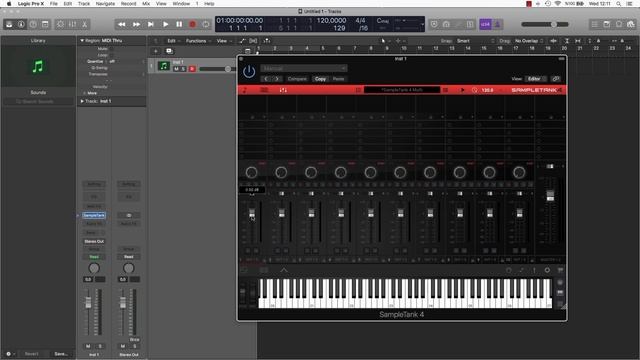Screen dimensions: 640x360
Task: Record-enable the Inst 1 track
Action: coord(192,69)
